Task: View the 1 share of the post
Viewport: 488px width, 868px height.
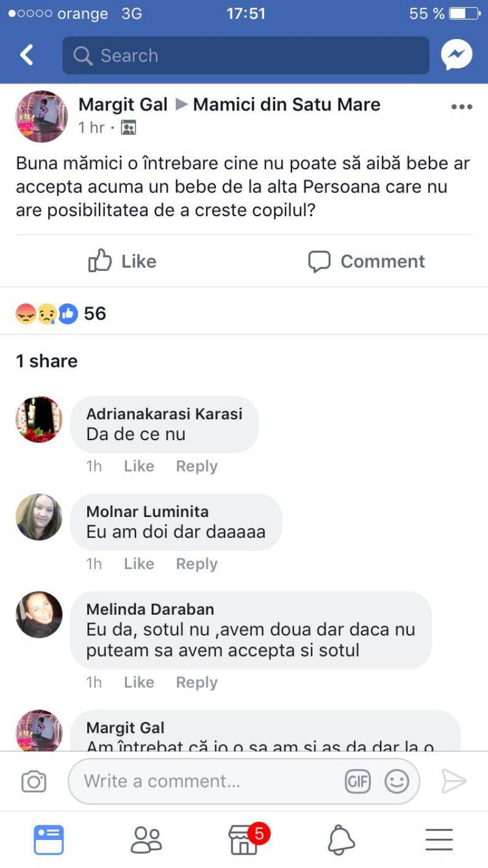Action: [47, 360]
